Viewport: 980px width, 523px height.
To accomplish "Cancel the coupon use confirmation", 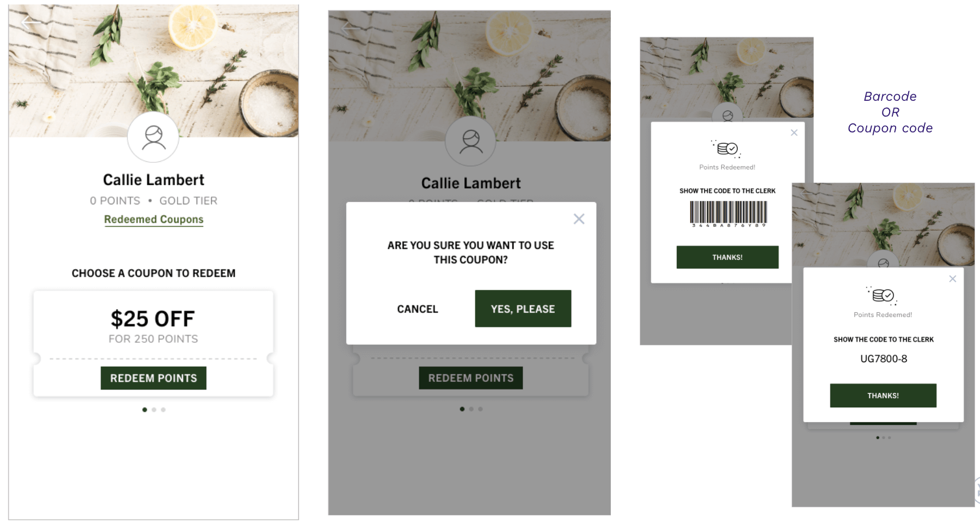I will (x=418, y=309).
